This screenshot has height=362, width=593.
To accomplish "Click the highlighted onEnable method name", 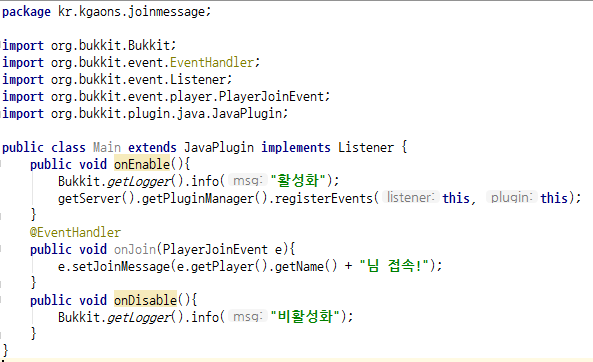I will (x=142, y=164).
